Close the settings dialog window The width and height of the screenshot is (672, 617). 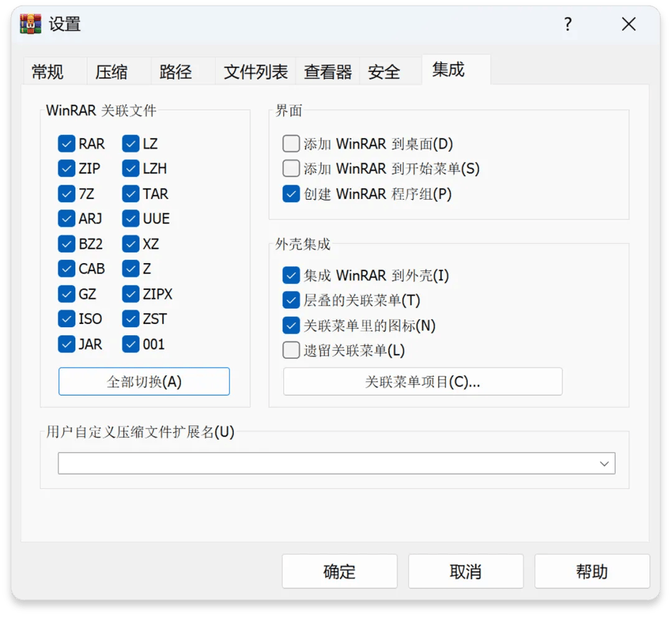[x=628, y=24]
